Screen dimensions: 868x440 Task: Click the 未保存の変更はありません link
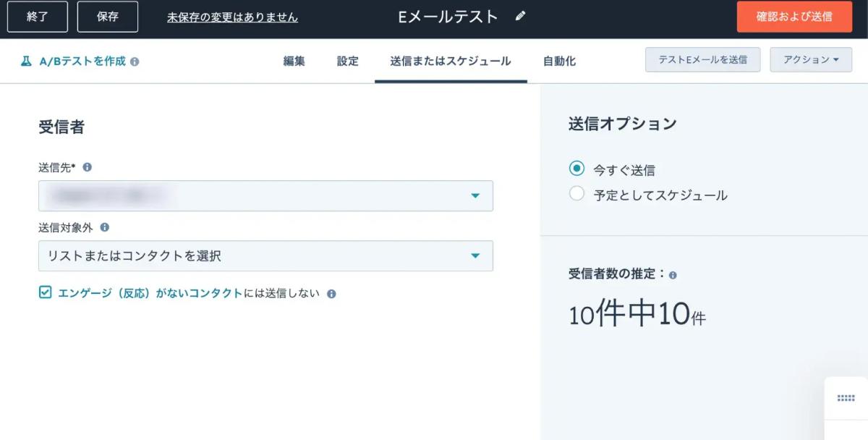click(x=232, y=17)
